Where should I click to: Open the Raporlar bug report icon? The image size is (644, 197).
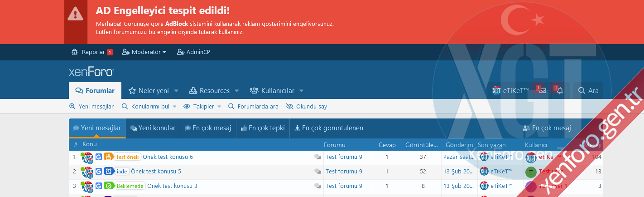click(x=75, y=52)
